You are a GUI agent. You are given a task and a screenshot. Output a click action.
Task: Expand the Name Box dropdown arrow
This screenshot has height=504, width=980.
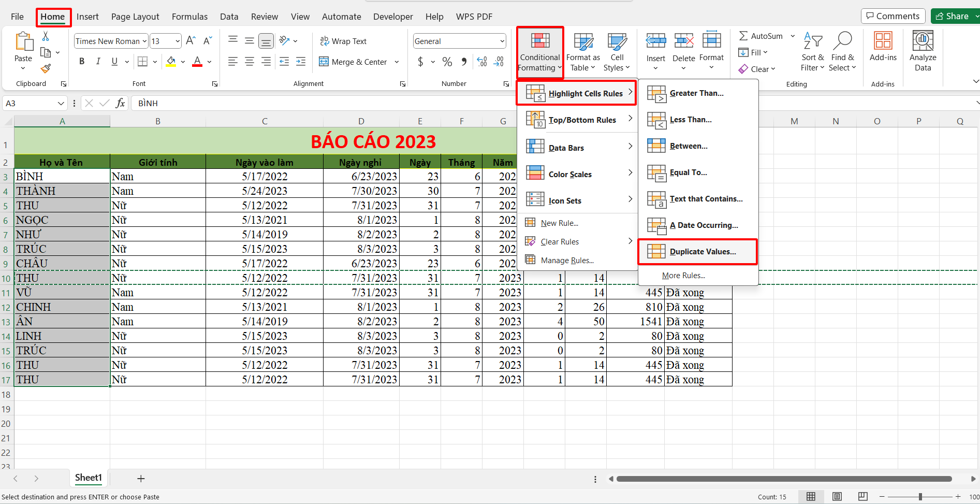61,104
